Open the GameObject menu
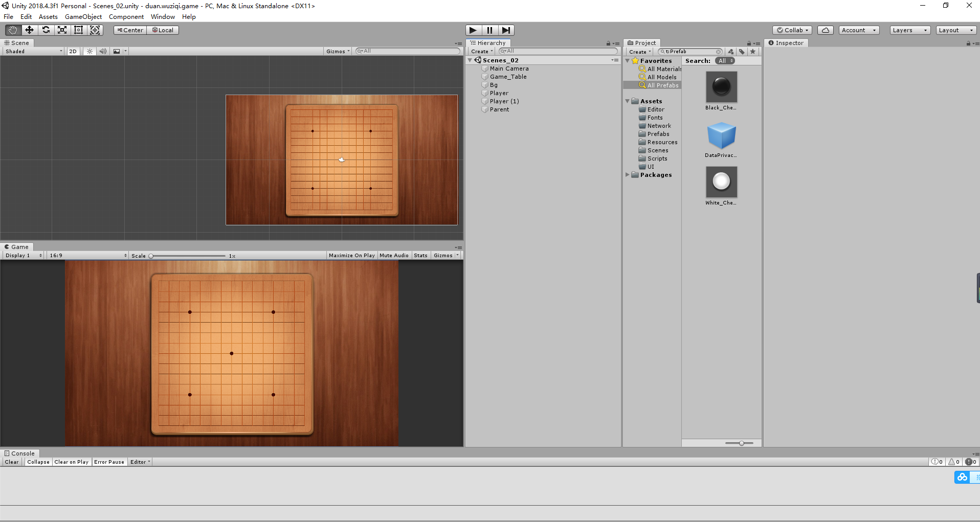Viewport: 980px width, 522px height. [x=83, y=16]
